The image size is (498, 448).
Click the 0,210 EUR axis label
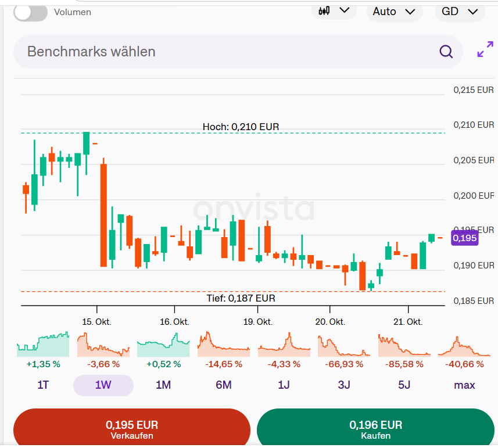click(474, 125)
